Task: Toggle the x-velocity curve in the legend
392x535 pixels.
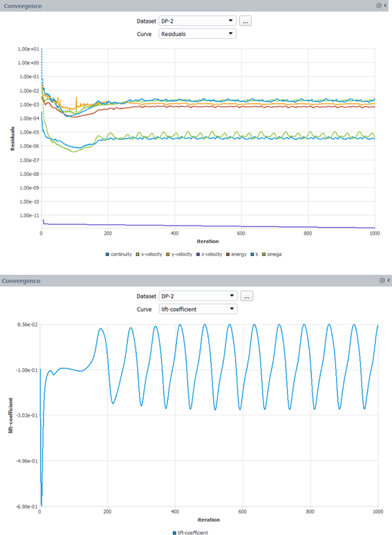Action: pos(149,254)
